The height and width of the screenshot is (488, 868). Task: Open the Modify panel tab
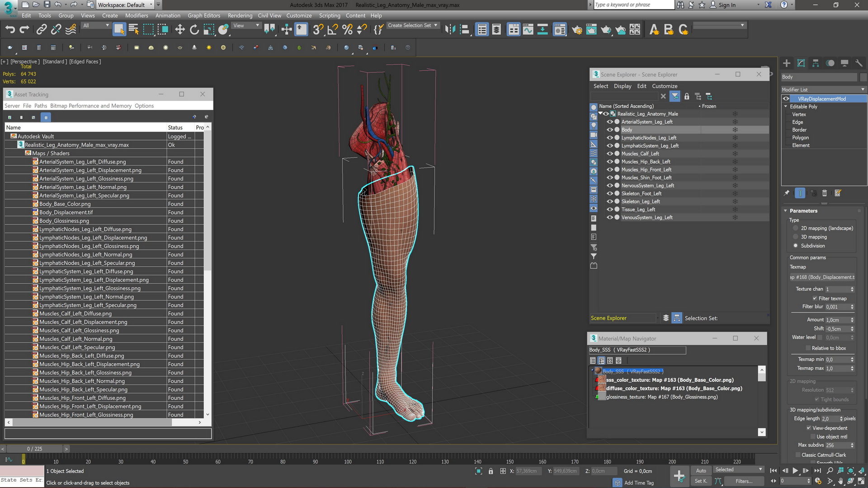pos(801,63)
